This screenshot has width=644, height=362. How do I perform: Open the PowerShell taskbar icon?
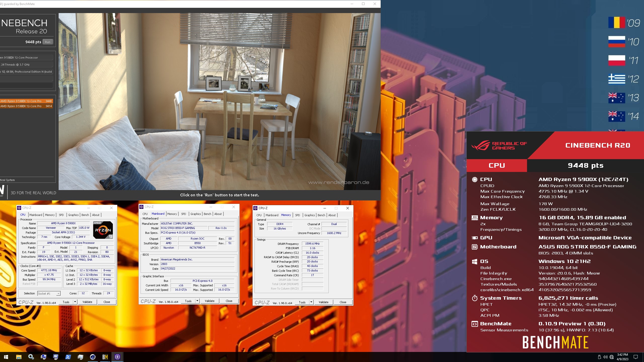point(68,357)
